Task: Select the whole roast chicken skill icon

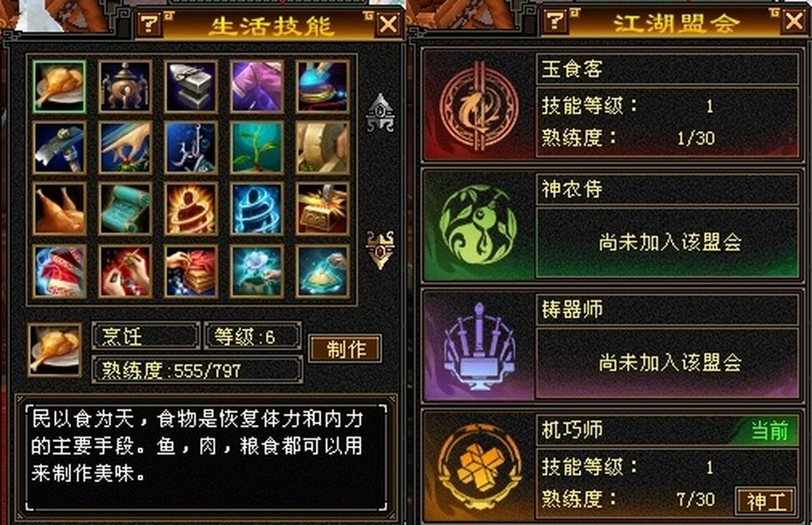Action: click(x=59, y=209)
